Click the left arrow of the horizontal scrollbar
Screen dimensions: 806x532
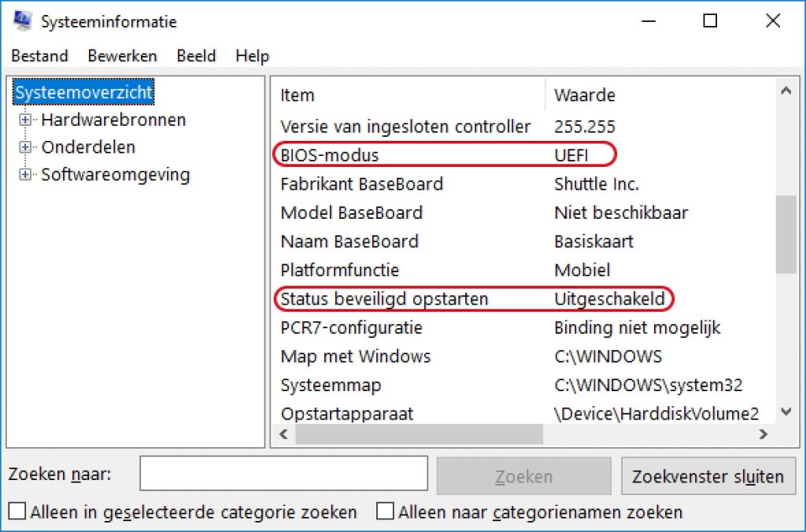[x=283, y=433]
